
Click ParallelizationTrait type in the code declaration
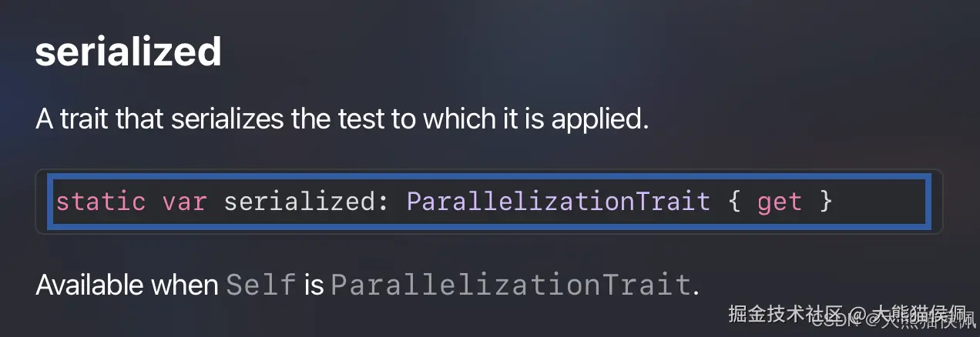(558, 202)
